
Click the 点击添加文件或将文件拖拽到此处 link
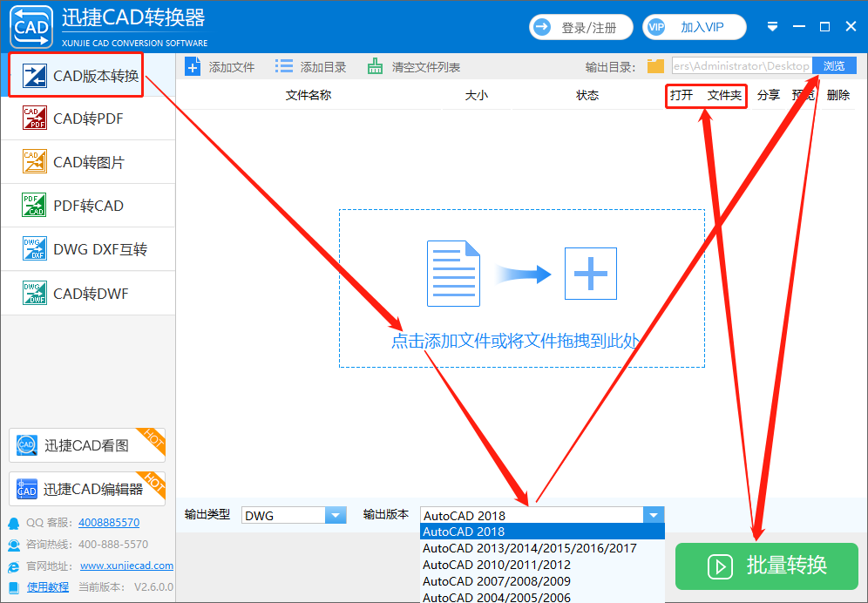pyautogui.click(x=515, y=341)
